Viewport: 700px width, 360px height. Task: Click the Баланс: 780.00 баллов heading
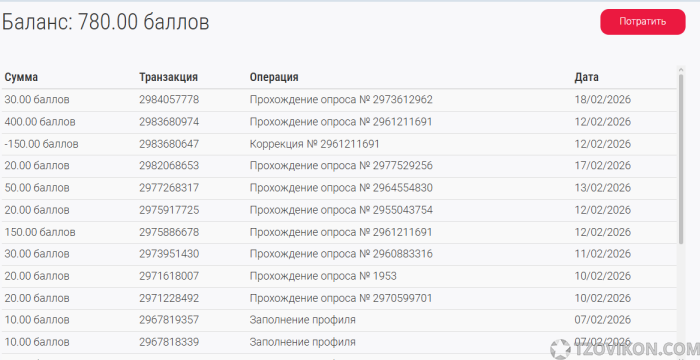click(105, 22)
